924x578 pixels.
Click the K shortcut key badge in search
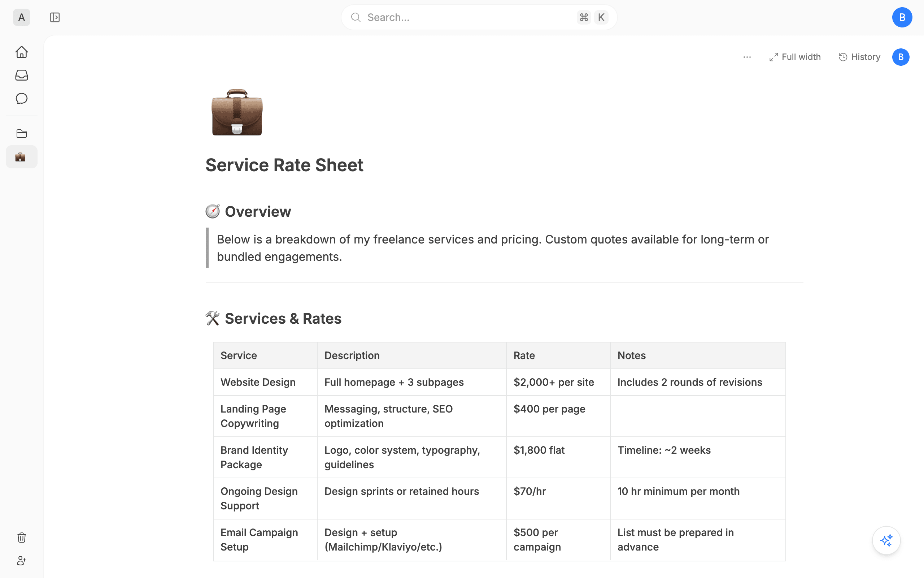(x=601, y=17)
